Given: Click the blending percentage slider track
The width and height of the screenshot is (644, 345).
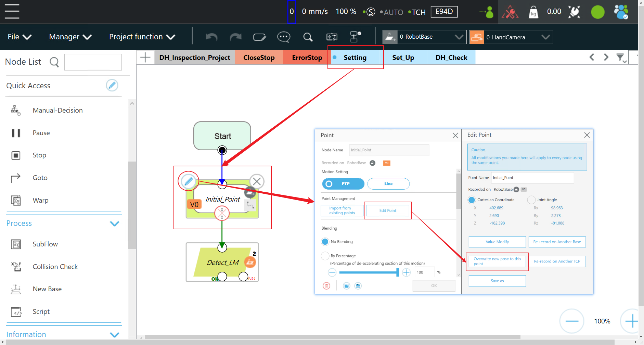Looking at the screenshot, I should [369, 272].
